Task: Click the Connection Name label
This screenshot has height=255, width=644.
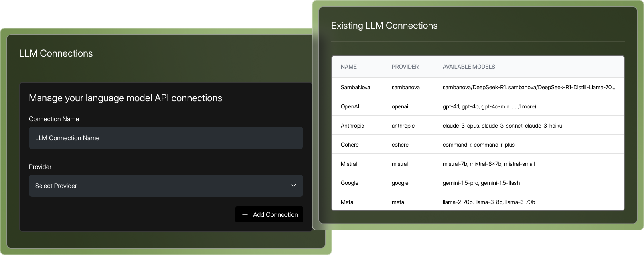Action: coord(54,119)
